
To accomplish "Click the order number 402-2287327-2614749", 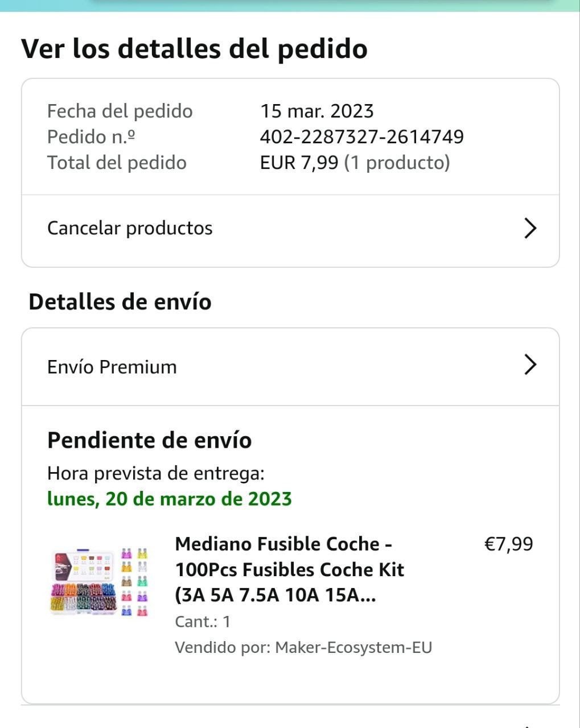I will (x=361, y=136).
